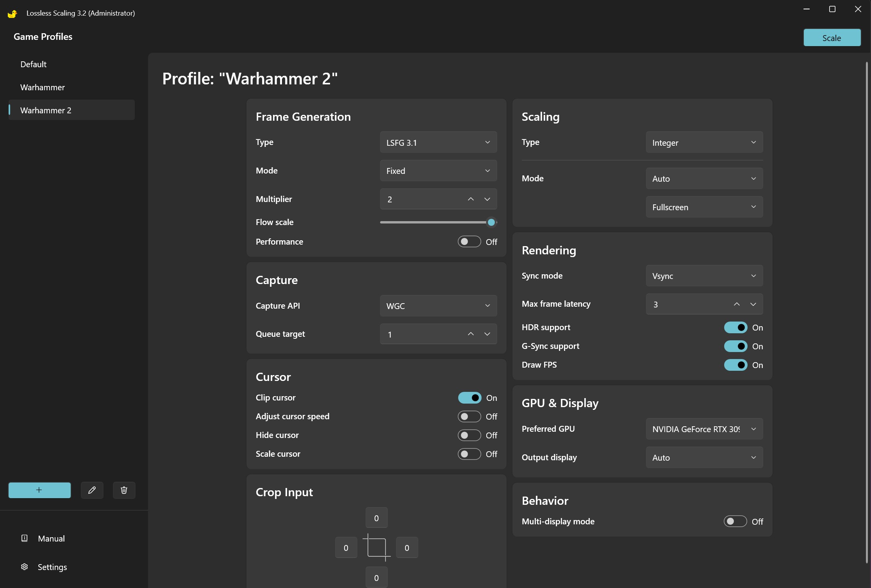Decrease Max frame latency down arrow
Screen dimensions: 871x588
[x=753, y=304]
